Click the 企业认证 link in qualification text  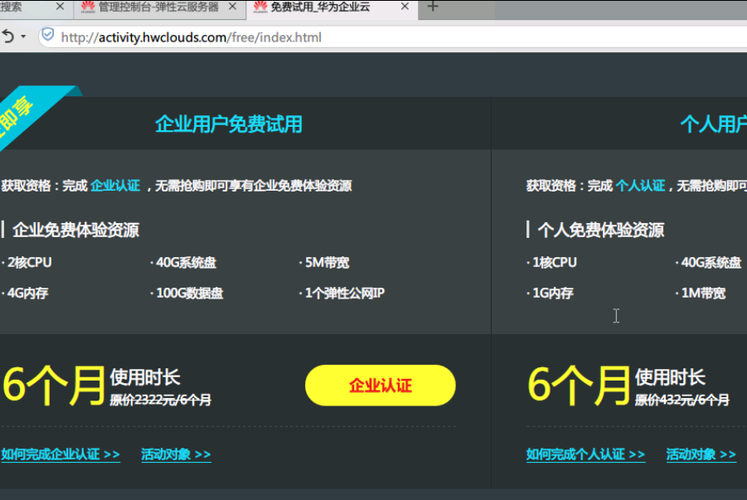pyautogui.click(x=115, y=186)
